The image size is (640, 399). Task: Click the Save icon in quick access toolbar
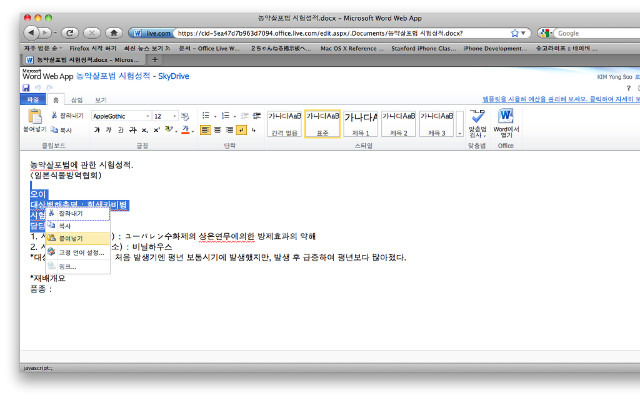pyautogui.click(x=26, y=88)
